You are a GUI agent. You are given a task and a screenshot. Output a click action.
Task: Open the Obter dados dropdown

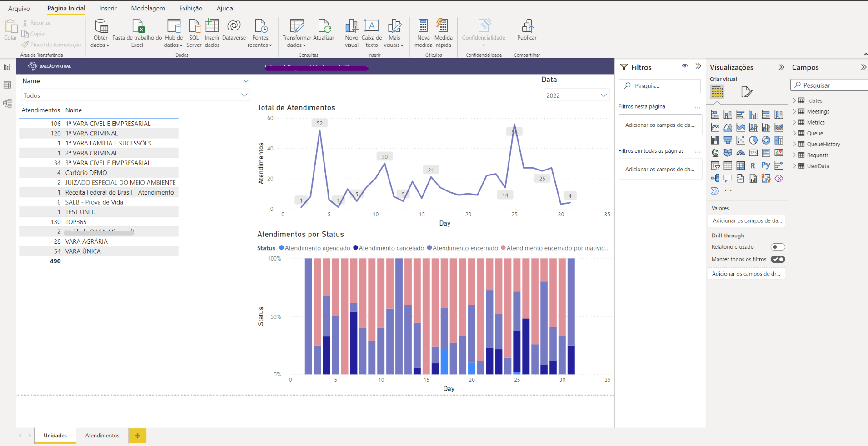tap(100, 41)
